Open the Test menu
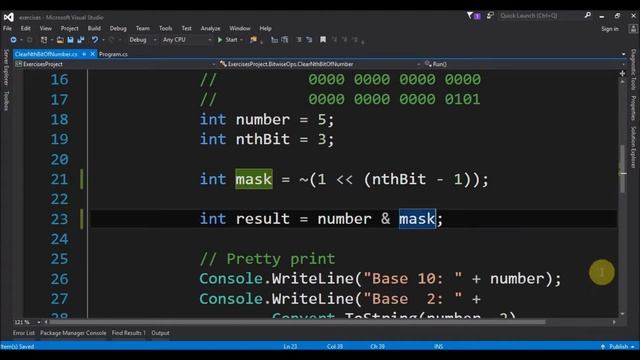Image resolution: width=640 pixels, height=360 pixels. (x=187, y=28)
